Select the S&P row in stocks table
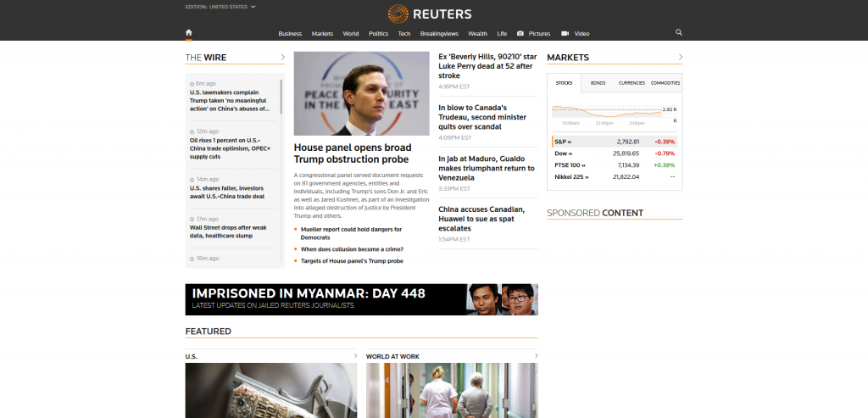The height and width of the screenshot is (418, 868). point(615,142)
